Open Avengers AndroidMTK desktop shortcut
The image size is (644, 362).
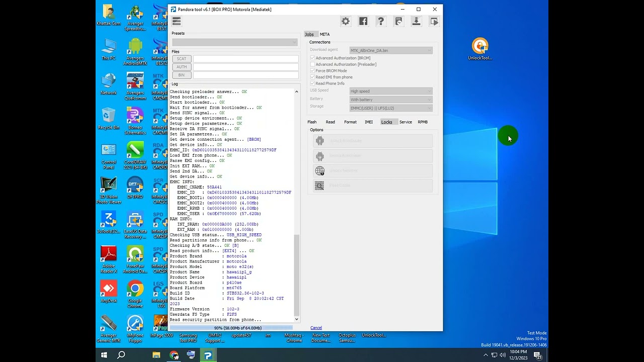[135, 52]
